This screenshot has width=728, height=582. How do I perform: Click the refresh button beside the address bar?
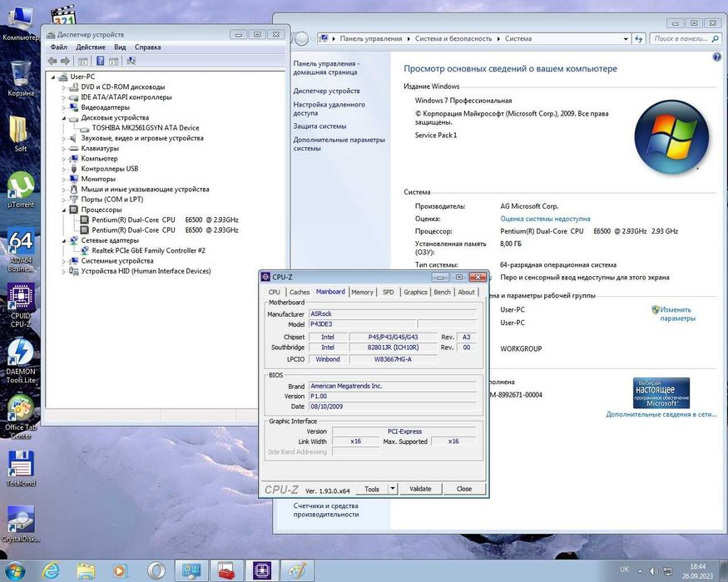639,38
